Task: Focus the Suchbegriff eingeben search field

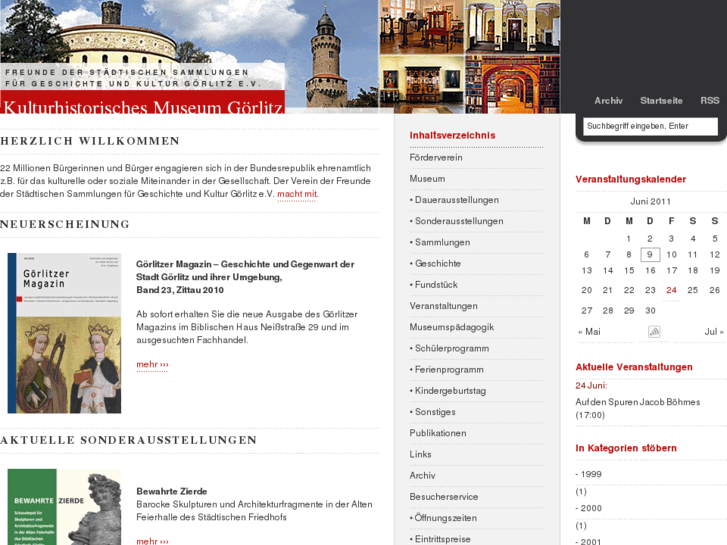Action: (x=650, y=126)
